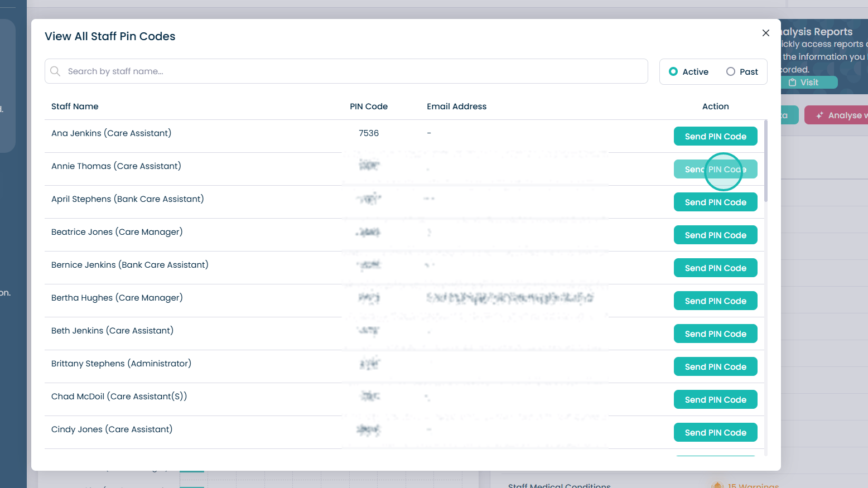Select Cindy Jones (Care Assistant) name
Viewport: 868px width, 488px height.
pos(112,429)
